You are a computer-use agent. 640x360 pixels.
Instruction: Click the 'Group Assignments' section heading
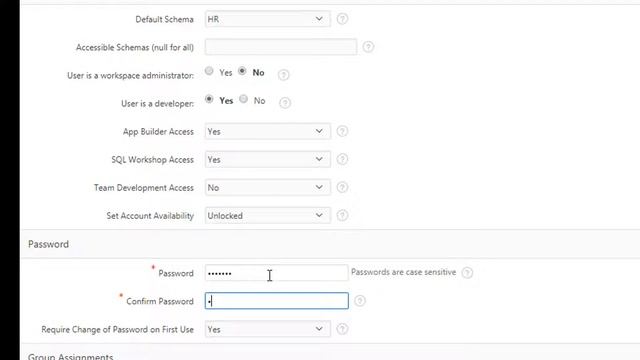pyautogui.click(x=70, y=356)
